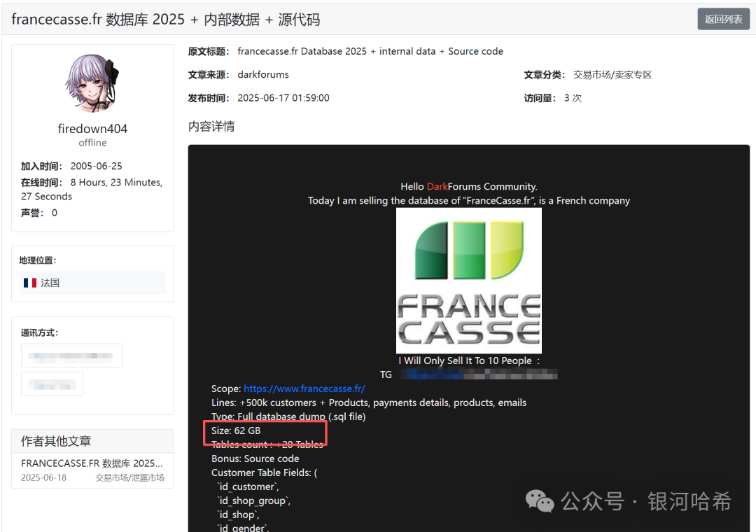The image size is (756, 532).
Task: Click the 内容详情 heading
Action: coord(211,127)
